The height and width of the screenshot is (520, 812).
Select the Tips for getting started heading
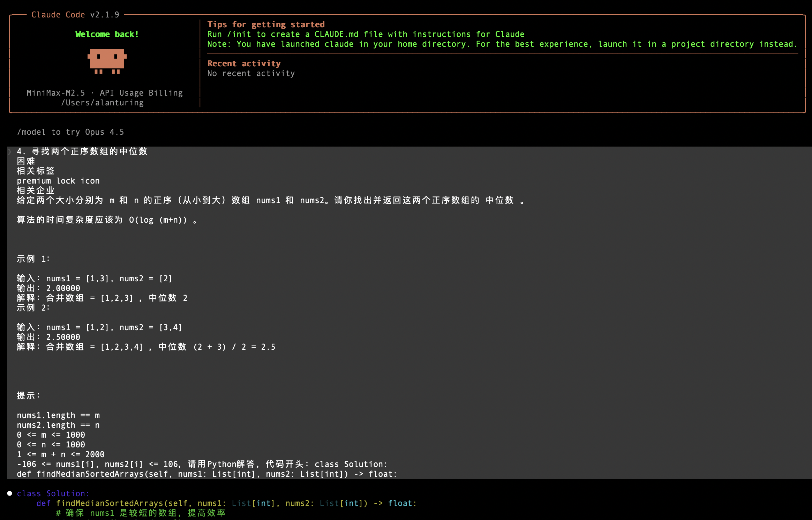coord(266,24)
